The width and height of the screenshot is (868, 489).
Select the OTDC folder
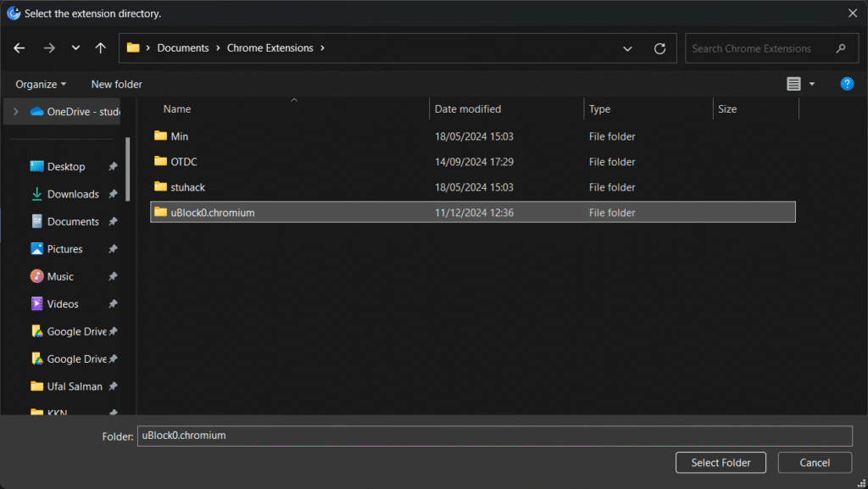pos(473,162)
